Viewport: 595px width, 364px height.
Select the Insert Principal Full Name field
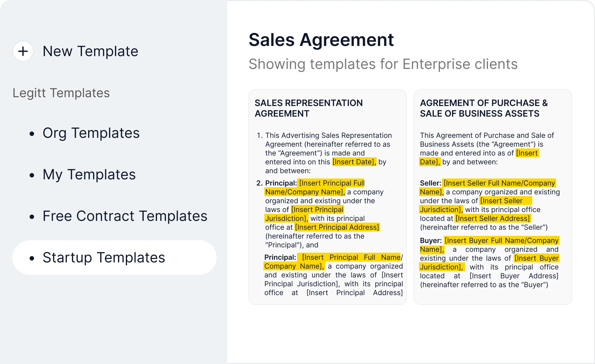(331, 183)
